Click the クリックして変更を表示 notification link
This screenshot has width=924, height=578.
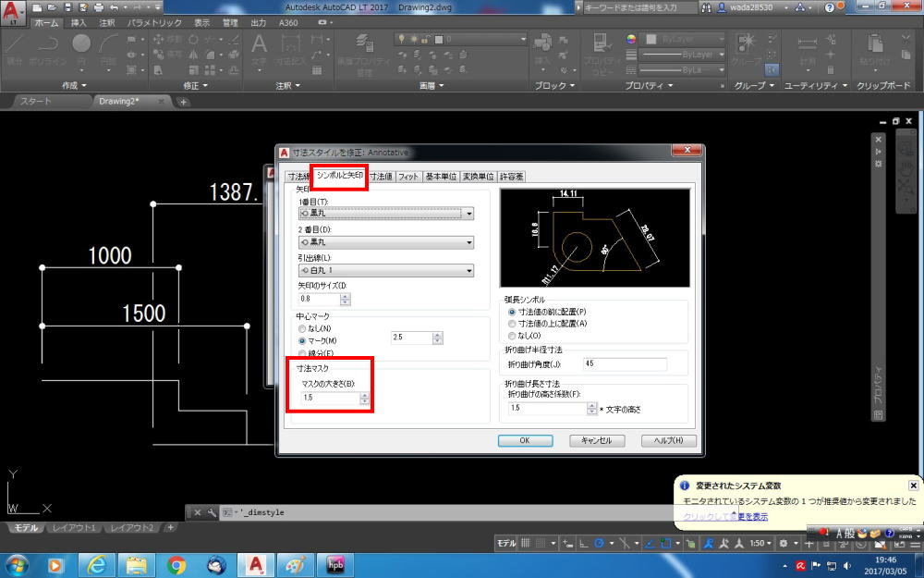pyautogui.click(x=725, y=517)
